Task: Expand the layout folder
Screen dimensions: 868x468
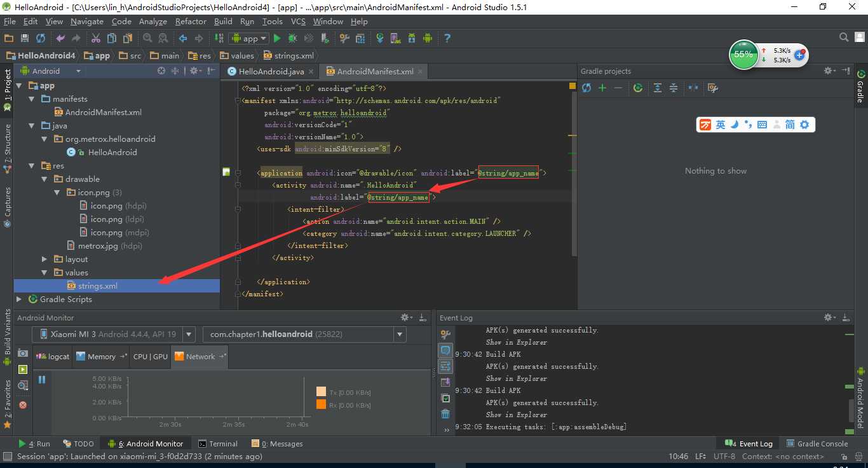Action: tap(44, 259)
